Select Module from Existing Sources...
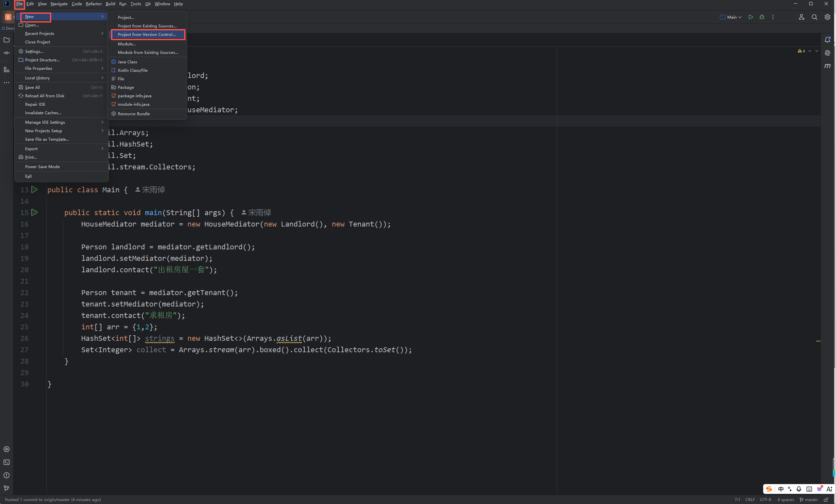The image size is (836, 504). 147,52
